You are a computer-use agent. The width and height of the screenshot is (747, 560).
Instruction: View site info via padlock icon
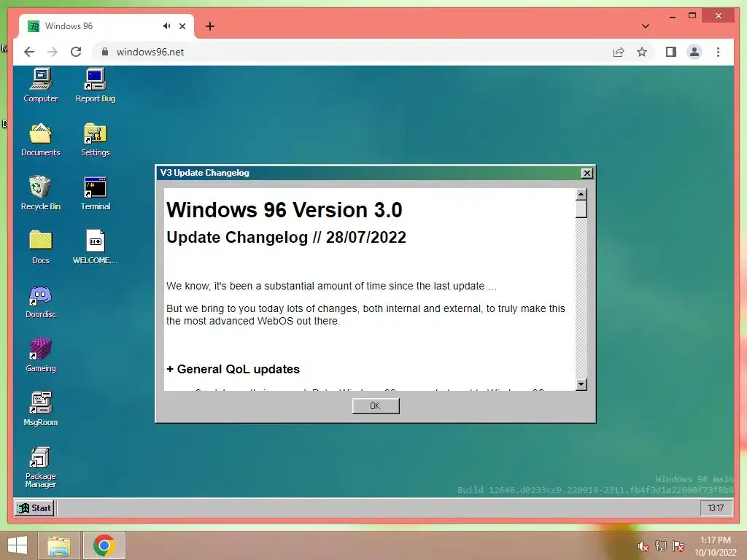tap(105, 52)
